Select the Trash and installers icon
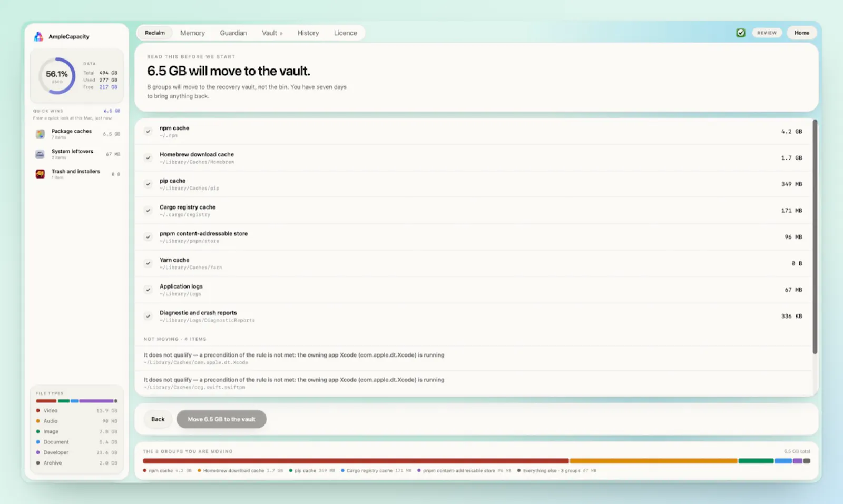 tap(40, 174)
